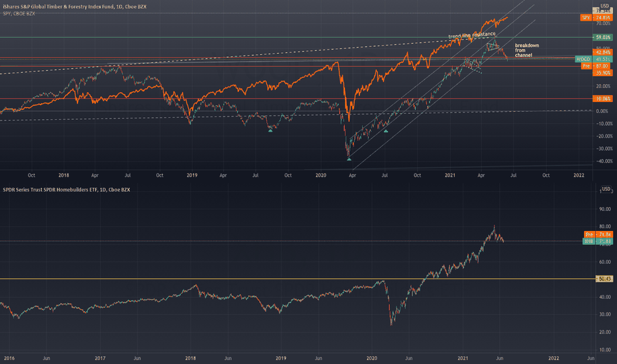The height and width of the screenshot is (364, 617).
Task: Click the iShares Timber & Forestry Index Fund title
Action: (74, 7)
